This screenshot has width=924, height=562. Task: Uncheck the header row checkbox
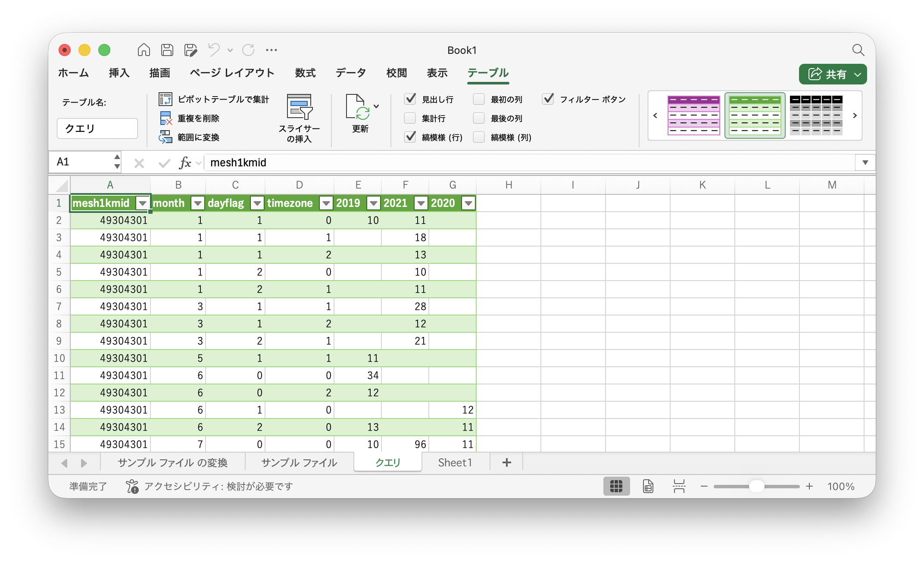[410, 99]
